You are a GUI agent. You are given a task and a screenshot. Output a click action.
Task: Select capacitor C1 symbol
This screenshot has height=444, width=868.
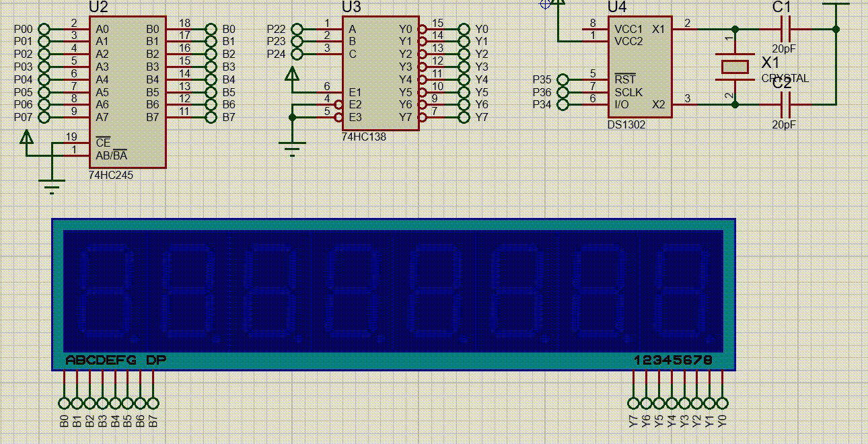[785, 29]
